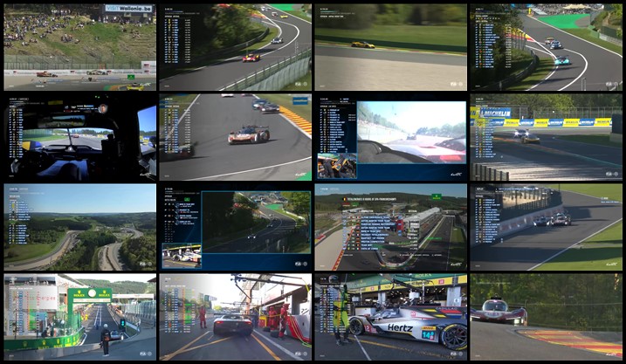Switch to the in-car cockpit view
Screen dimensions: 626x364
(79, 137)
